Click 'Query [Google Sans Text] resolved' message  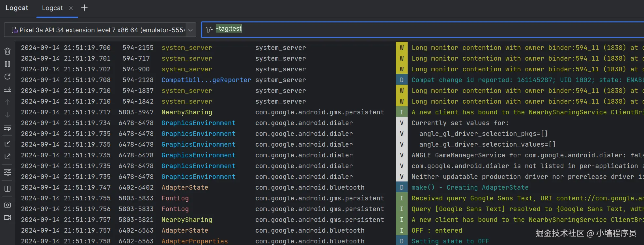pyautogui.click(x=527, y=209)
